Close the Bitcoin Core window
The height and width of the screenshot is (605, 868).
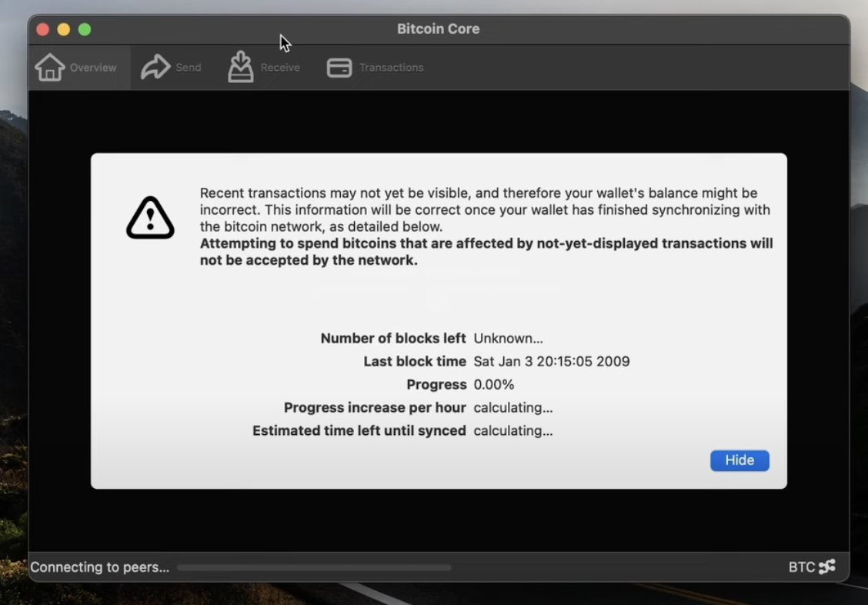[x=42, y=29]
